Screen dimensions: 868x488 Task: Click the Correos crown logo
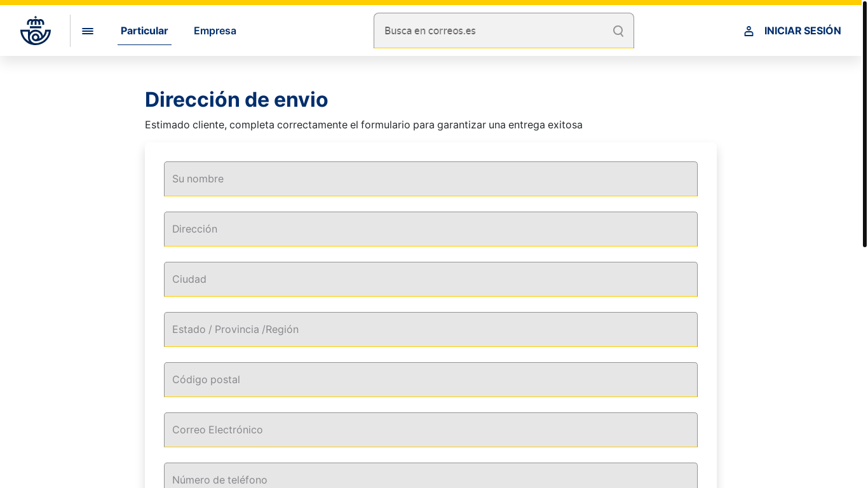36,30
